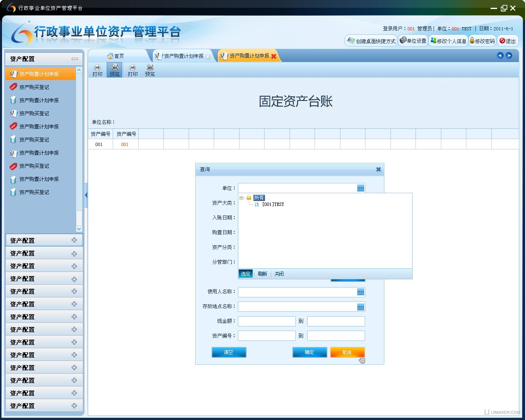Click the 资产编号 end value field
This screenshot has width=525, height=420.
click(x=336, y=336)
